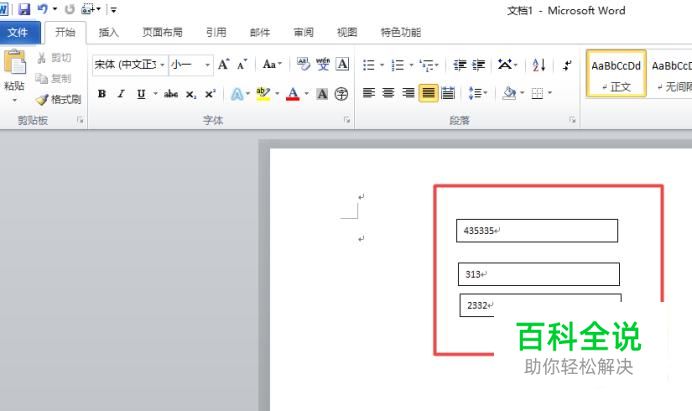This screenshot has height=411, width=692.
Task: Click the Redo icon in title bar
Action: pyautogui.click(x=69, y=9)
